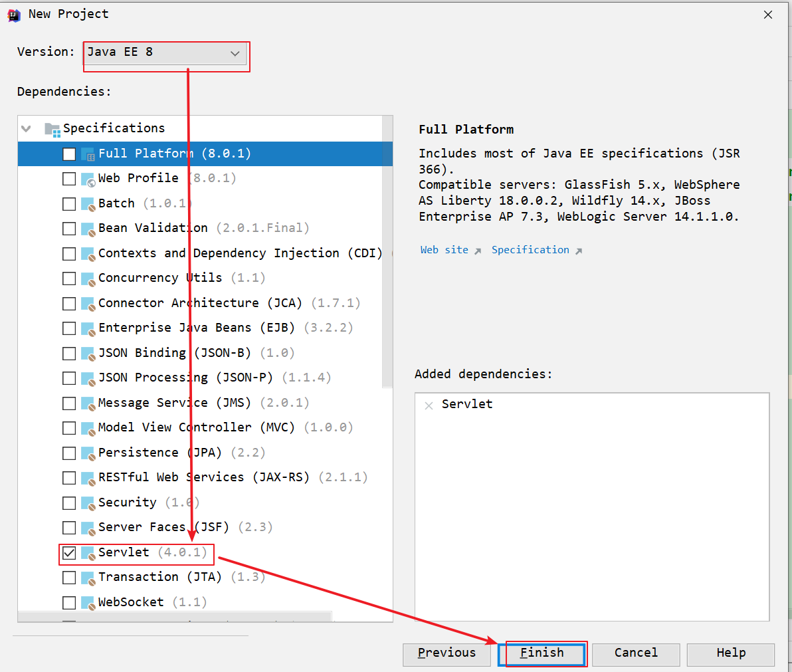792x672 pixels.
Task: Check the RESTful Web Services (JAX-RS) box
Action: coord(69,478)
